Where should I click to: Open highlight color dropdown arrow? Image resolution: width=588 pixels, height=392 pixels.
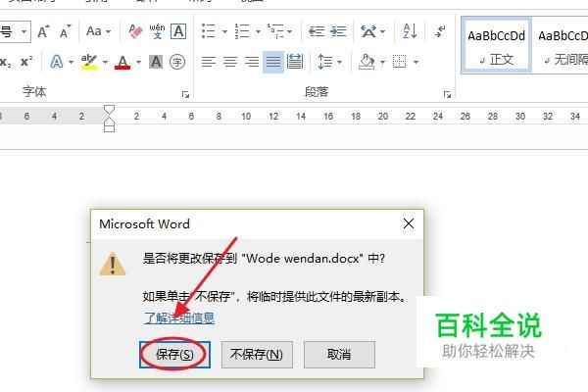pyautogui.click(x=105, y=62)
